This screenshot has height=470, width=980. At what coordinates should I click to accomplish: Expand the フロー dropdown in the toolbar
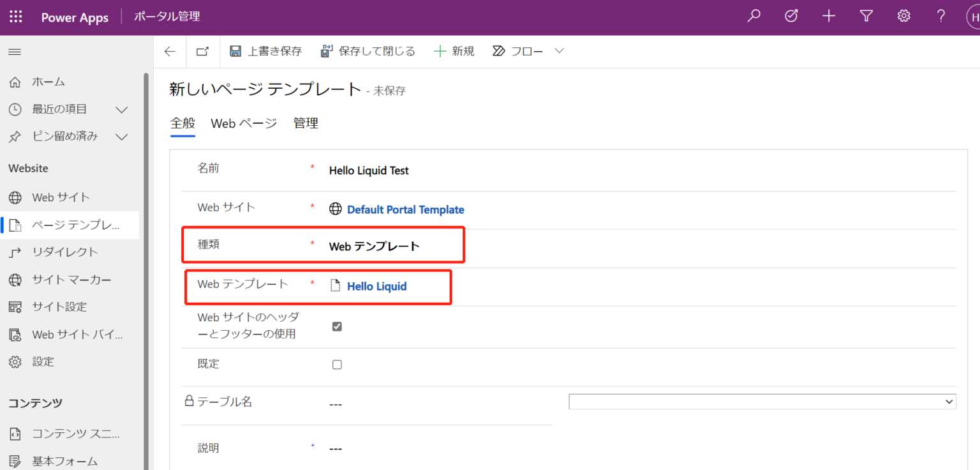(x=559, y=50)
